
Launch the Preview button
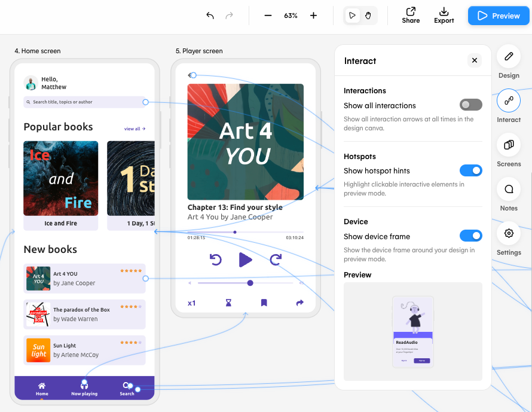(x=499, y=16)
